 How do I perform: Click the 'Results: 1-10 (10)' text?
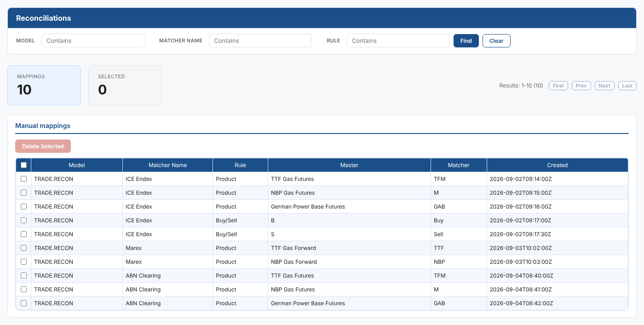tap(521, 86)
